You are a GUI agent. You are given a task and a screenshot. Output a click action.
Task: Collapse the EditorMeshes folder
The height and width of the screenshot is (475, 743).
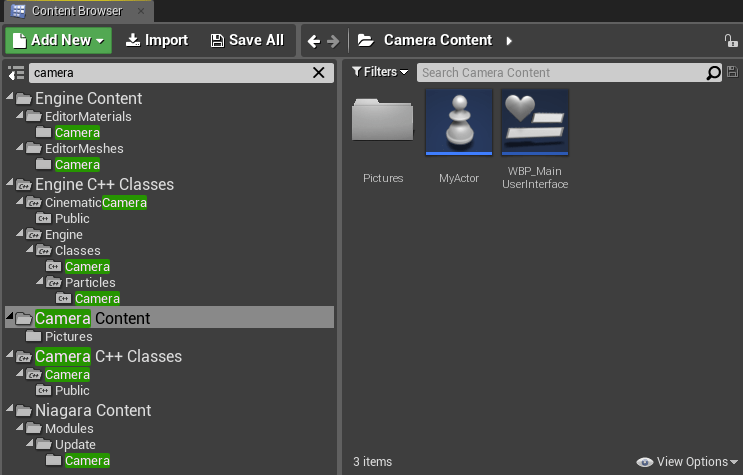19,147
